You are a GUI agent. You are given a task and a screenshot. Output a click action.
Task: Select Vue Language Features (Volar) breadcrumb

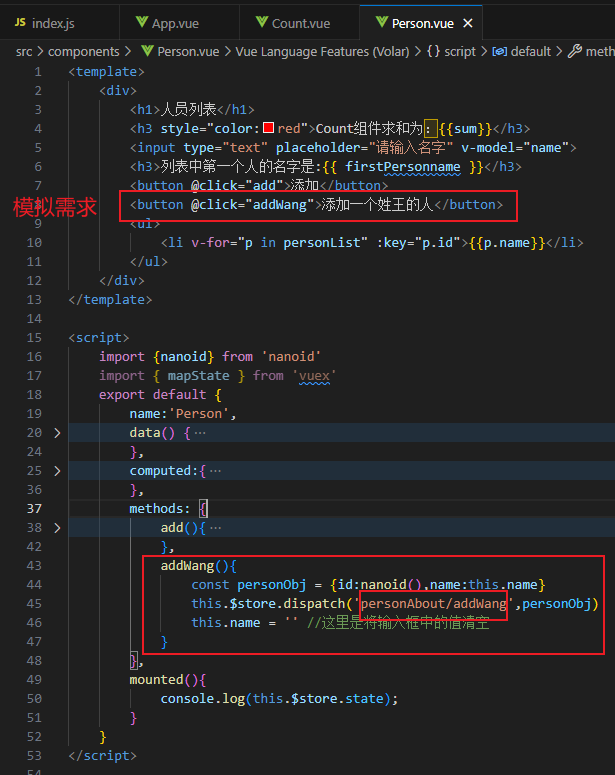coord(322,51)
